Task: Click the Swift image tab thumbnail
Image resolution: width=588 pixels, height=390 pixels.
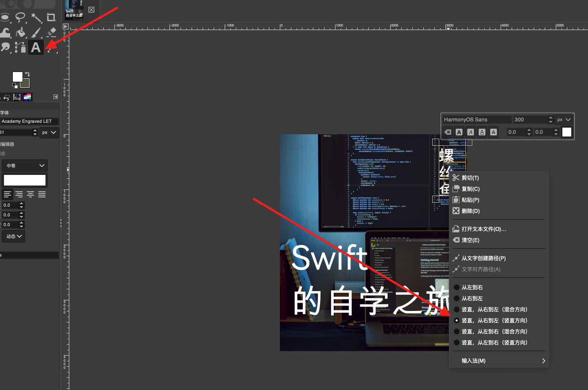Action: pos(74,10)
